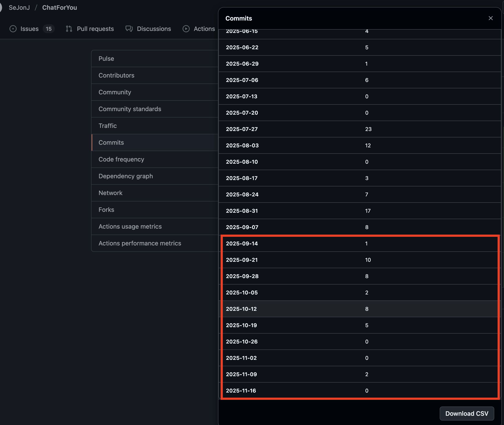This screenshot has height=425, width=504.
Task: Select Community standards in the sidebar
Action: point(130,109)
